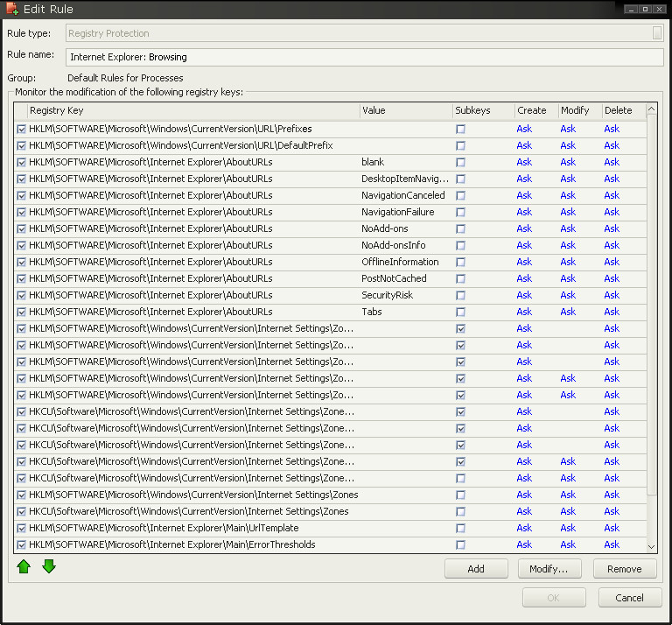This screenshot has height=625, width=672.
Task: Change Create action for NoAdd-ons row
Action: click(x=524, y=229)
